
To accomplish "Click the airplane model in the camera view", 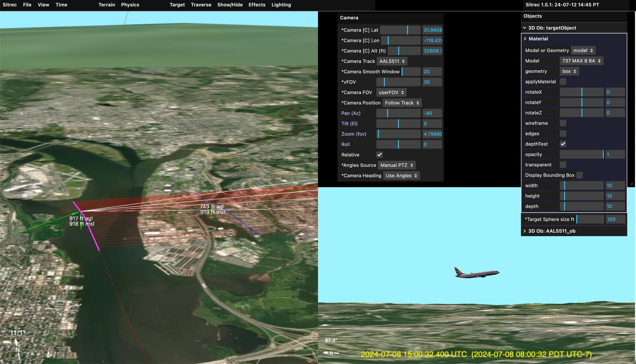I will point(476,273).
